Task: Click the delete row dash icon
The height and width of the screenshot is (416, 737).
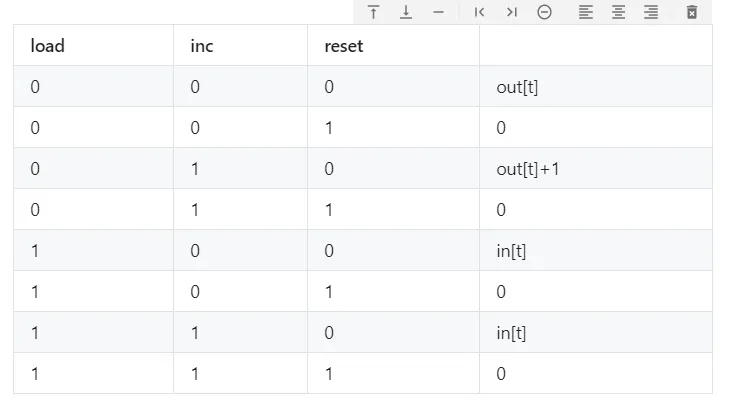Action: [x=438, y=12]
